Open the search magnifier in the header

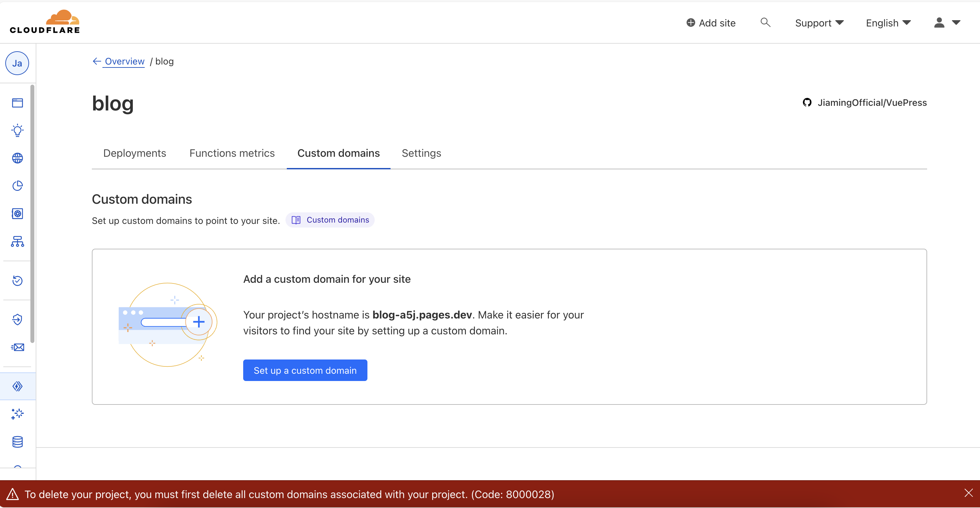[766, 22]
